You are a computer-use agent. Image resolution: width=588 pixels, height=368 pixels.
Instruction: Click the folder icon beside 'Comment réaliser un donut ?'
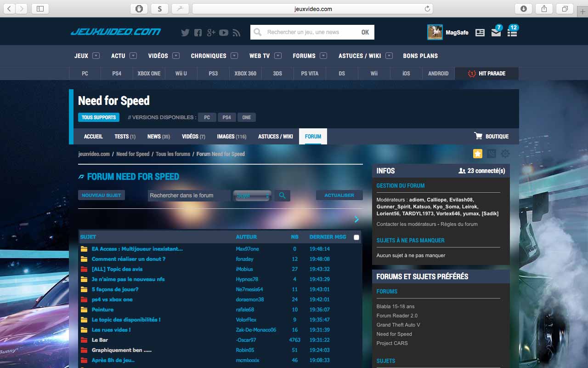click(x=84, y=259)
